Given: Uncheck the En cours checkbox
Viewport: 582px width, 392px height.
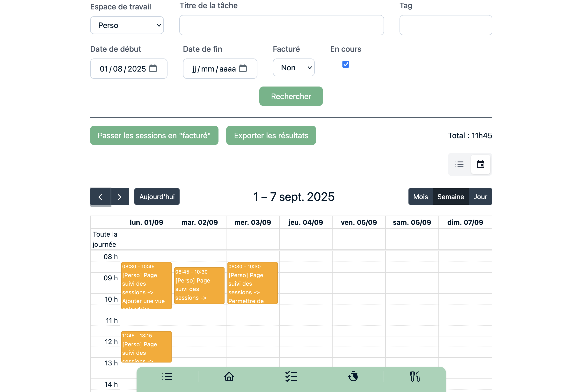Looking at the screenshot, I should [345, 65].
